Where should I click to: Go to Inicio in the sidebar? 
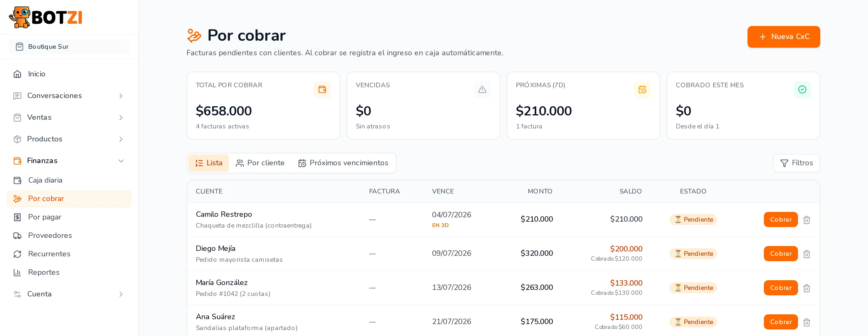[69, 74]
